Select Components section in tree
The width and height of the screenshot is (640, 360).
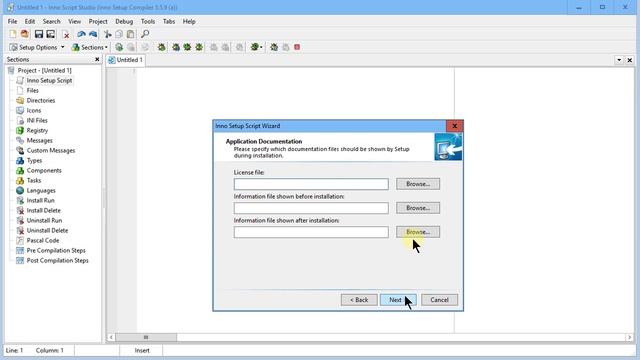pos(44,170)
